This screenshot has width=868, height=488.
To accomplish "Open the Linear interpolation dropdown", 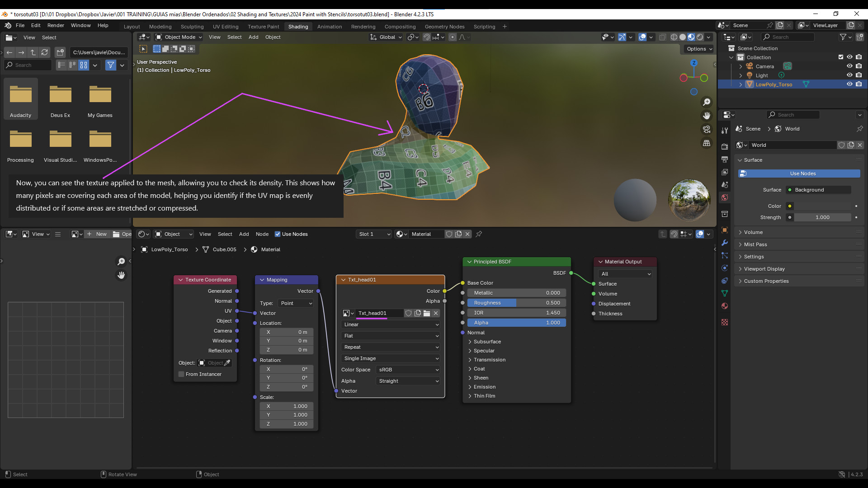I will [391, 324].
